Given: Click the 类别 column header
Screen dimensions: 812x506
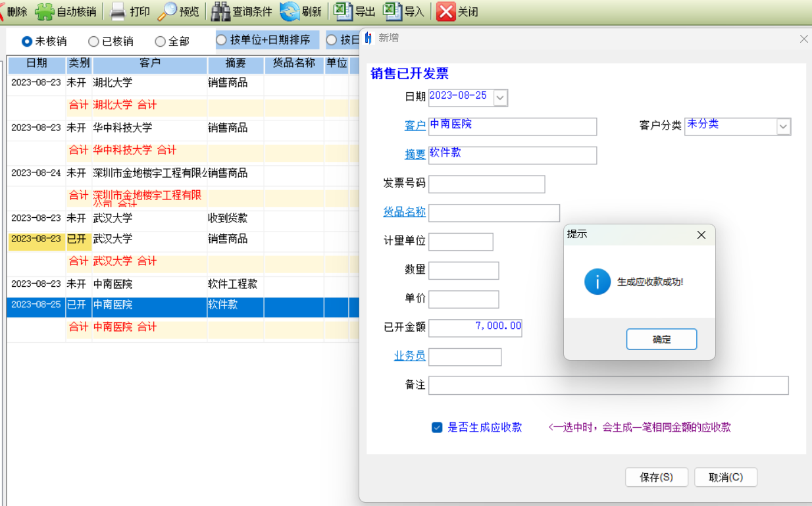Looking at the screenshot, I should [80, 64].
